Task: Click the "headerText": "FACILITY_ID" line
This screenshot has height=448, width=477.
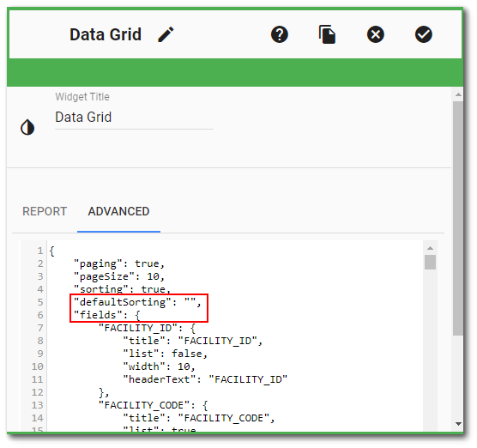Action: [205, 379]
